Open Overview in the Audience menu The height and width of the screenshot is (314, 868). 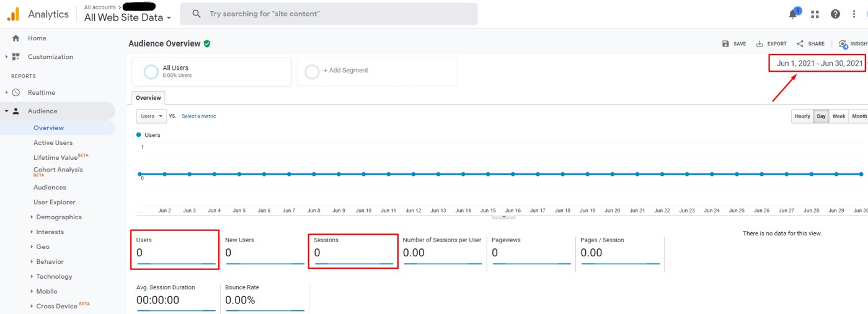pyautogui.click(x=48, y=128)
